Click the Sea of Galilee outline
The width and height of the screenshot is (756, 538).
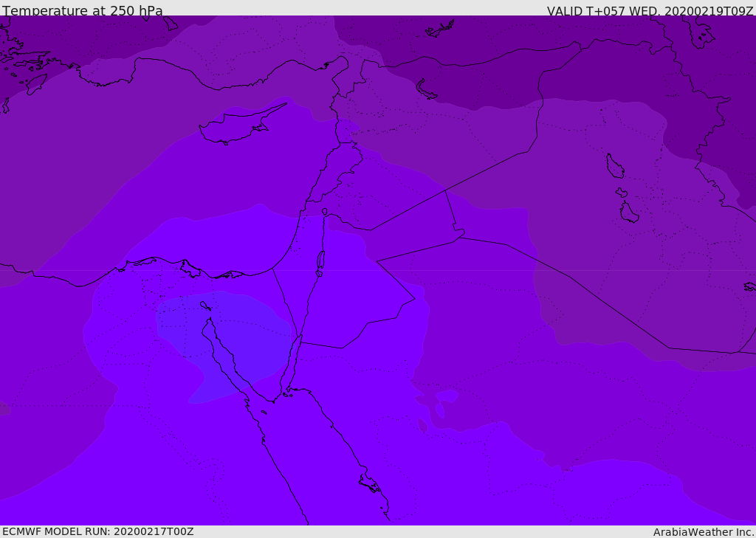click(324, 212)
